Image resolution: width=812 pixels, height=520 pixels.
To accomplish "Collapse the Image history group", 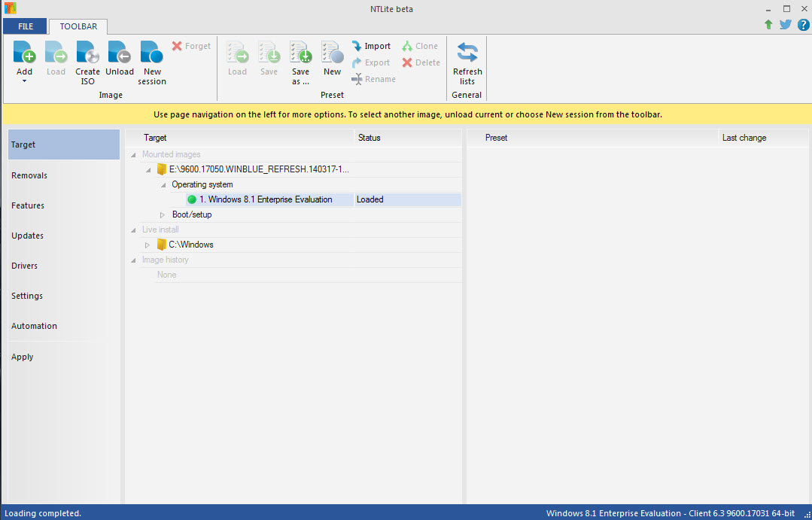I will 134,260.
